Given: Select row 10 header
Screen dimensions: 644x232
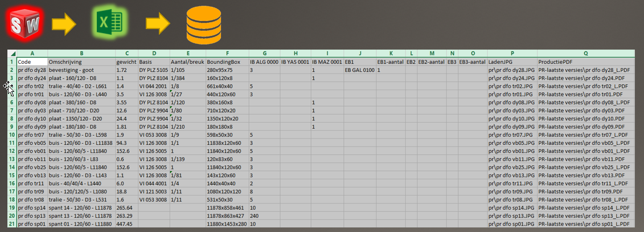Looking at the screenshot, I should [x=13, y=135].
